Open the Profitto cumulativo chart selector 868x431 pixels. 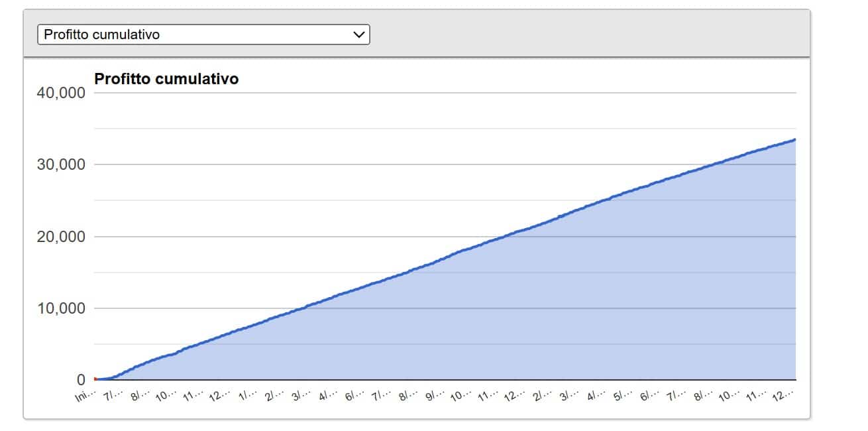click(203, 34)
